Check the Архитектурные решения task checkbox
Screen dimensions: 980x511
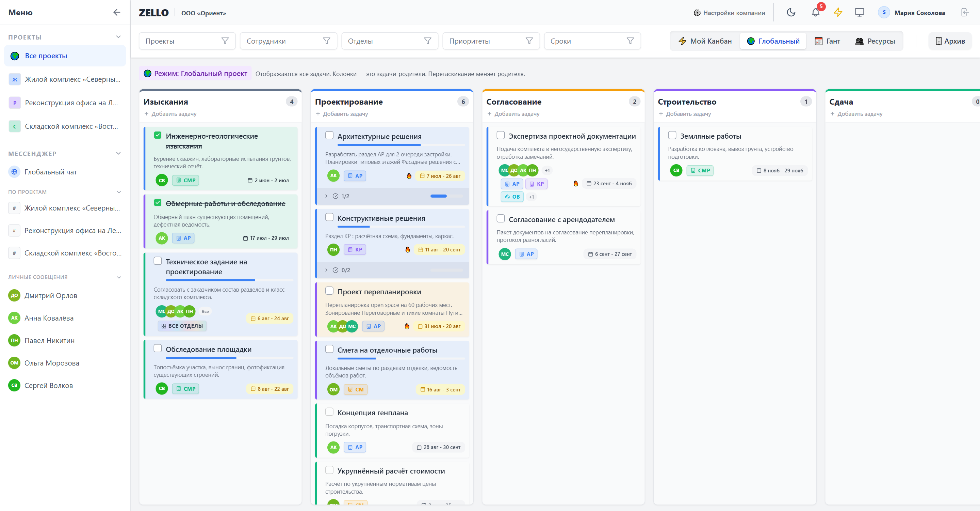click(329, 136)
